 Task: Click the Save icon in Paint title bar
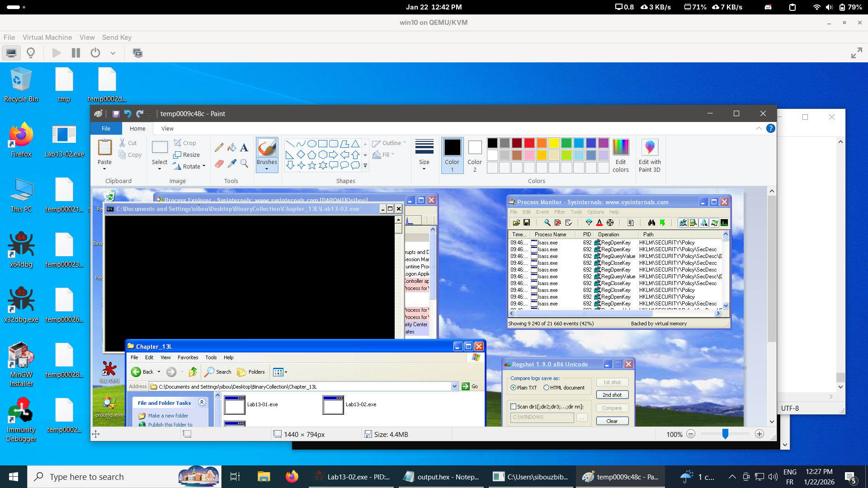116,114
